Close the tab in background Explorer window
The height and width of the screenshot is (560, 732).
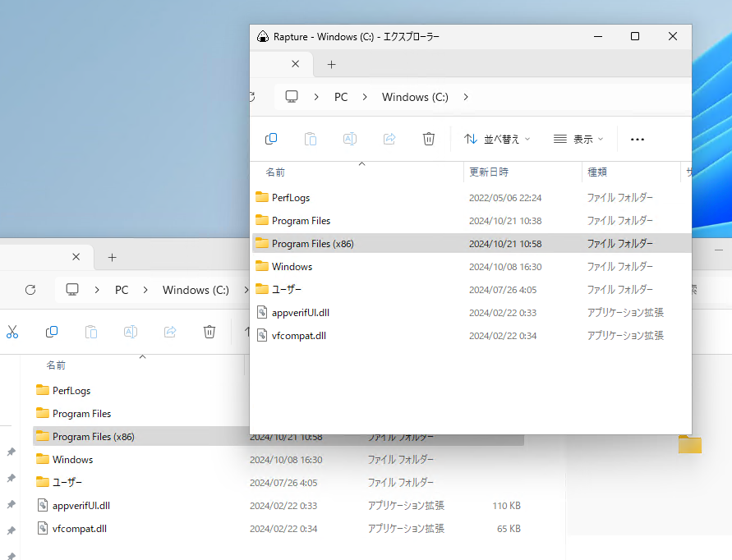[76, 257]
